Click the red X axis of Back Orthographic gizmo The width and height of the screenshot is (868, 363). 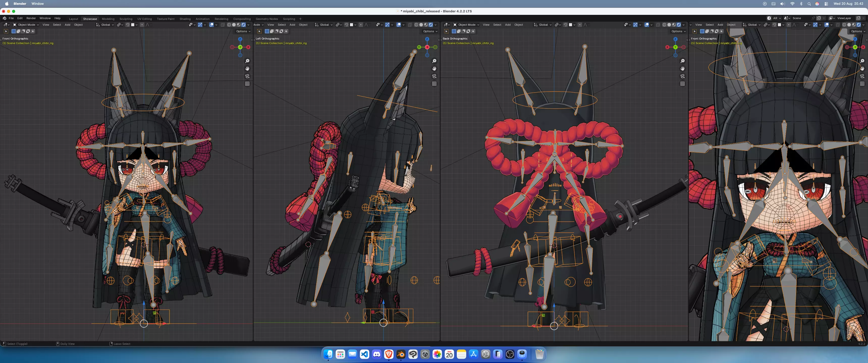pyautogui.click(x=667, y=47)
